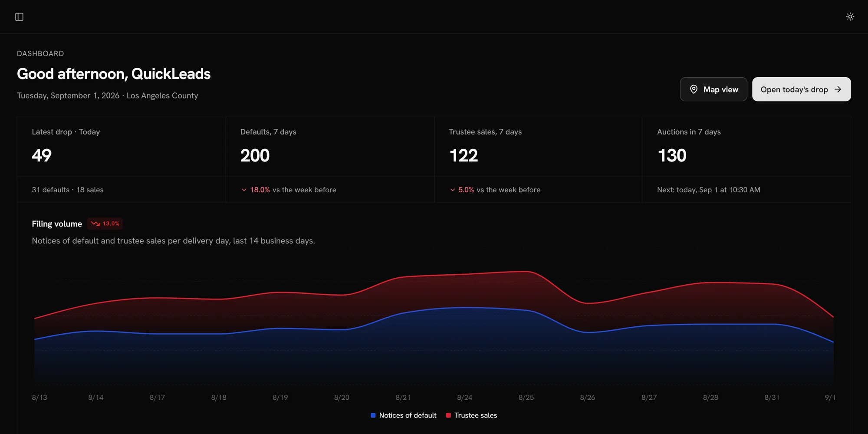Click the Trustee sales value 122
Screen dimensions: 868x434
464,155
